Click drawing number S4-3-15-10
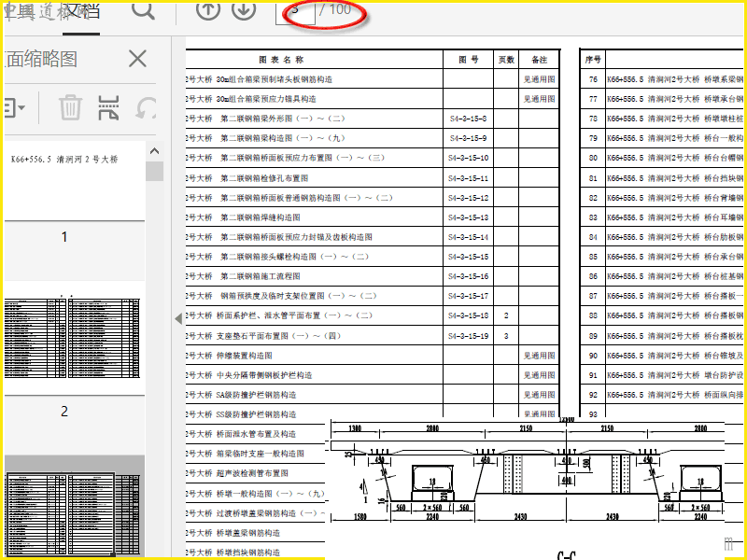The width and height of the screenshot is (747, 560). coord(469,158)
